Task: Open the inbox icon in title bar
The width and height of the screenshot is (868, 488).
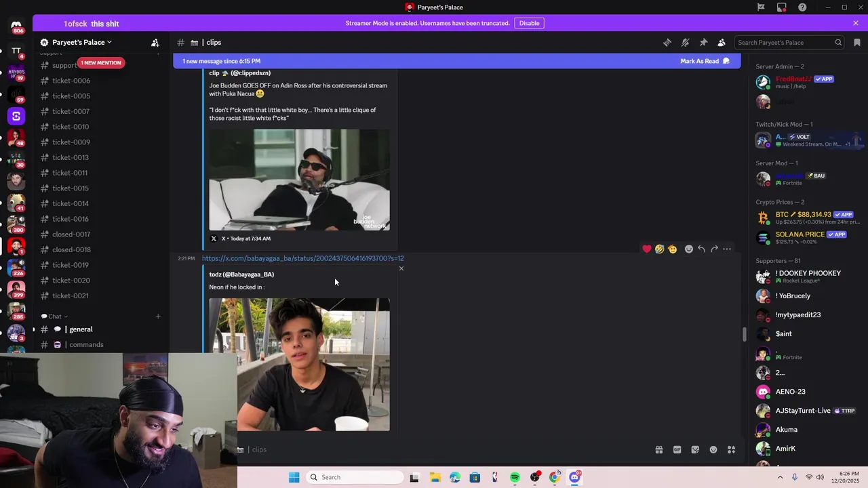Action: pos(782,7)
